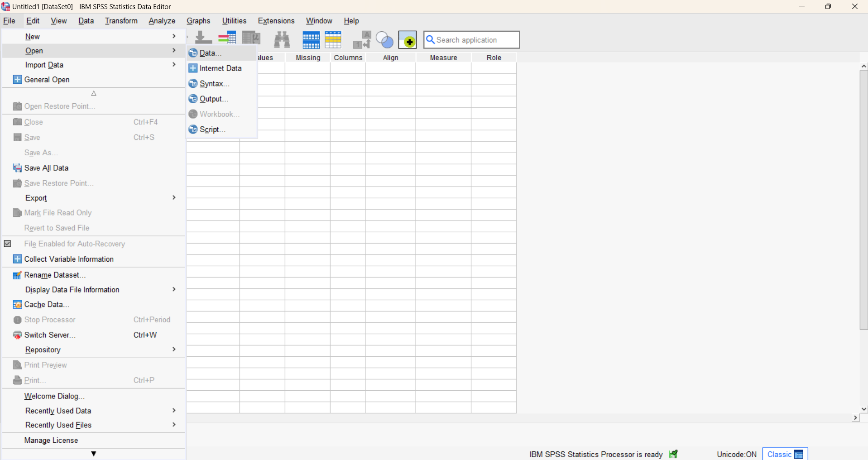Screen dimensions: 868x460
Task: Click the vertical scrollbar thumb
Action: point(863,200)
